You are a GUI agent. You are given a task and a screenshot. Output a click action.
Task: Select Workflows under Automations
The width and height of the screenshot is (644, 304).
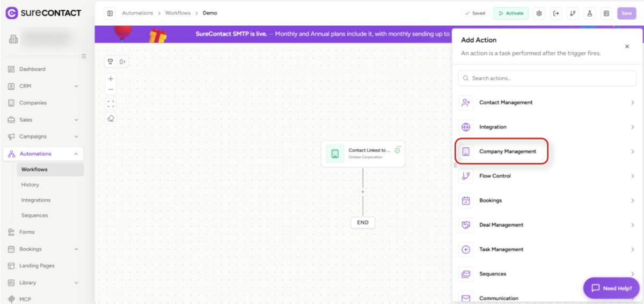point(50,169)
